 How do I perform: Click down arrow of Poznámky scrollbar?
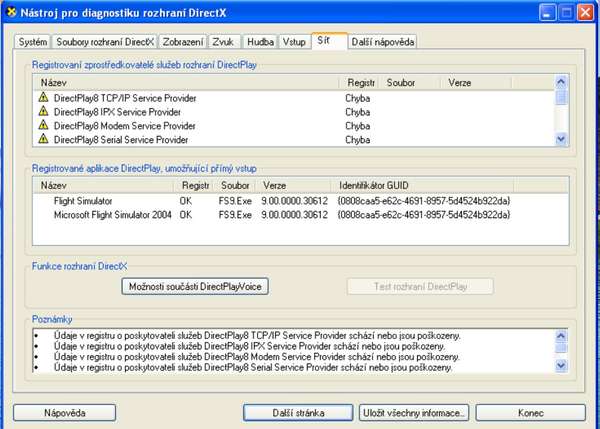click(561, 365)
